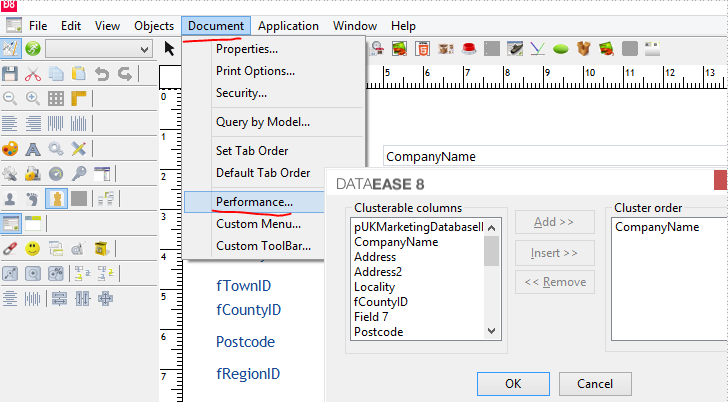The width and height of the screenshot is (728, 402).
Task: Click the HTML5 icon in the top toolbar
Action: point(422,48)
